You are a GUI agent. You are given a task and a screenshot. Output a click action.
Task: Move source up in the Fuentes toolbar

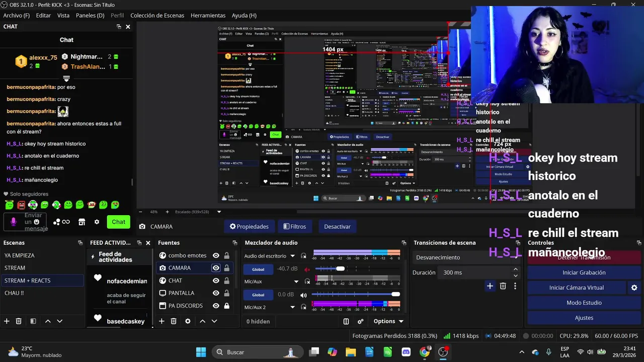(202, 321)
